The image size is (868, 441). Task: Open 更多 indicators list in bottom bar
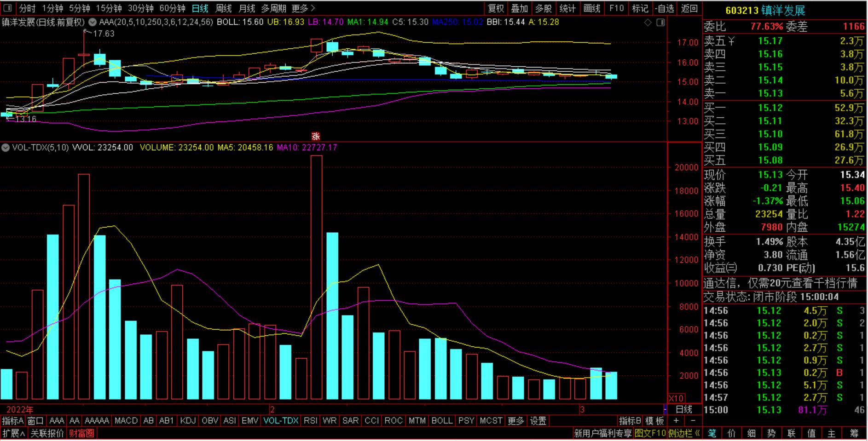pyautogui.click(x=516, y=421)
